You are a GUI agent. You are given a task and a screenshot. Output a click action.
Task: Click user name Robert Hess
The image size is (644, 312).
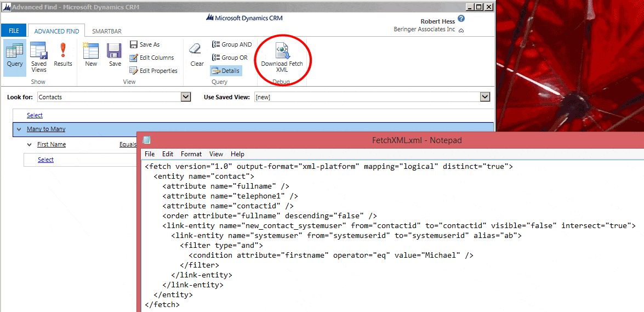[438, 21]
